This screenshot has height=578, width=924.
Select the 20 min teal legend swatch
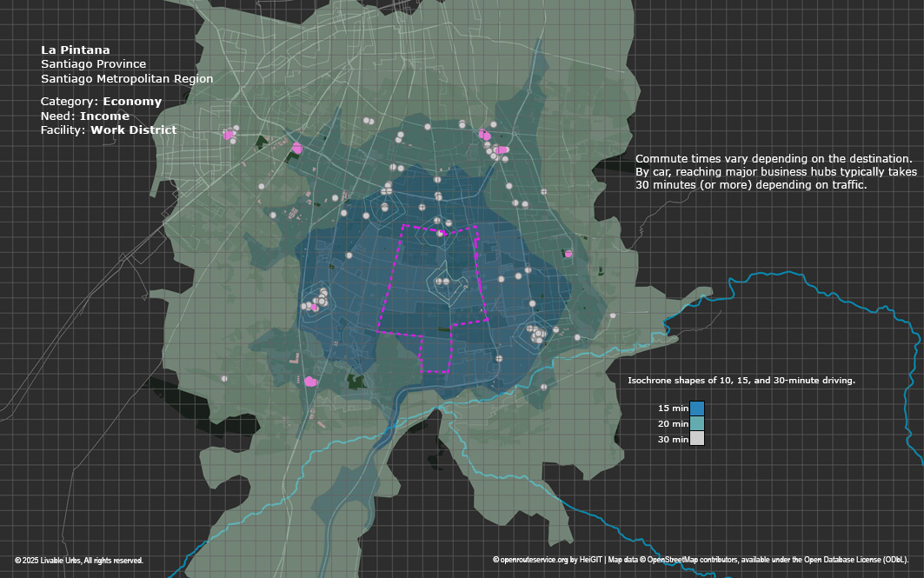pyautogui.click(x=696, y=423)
